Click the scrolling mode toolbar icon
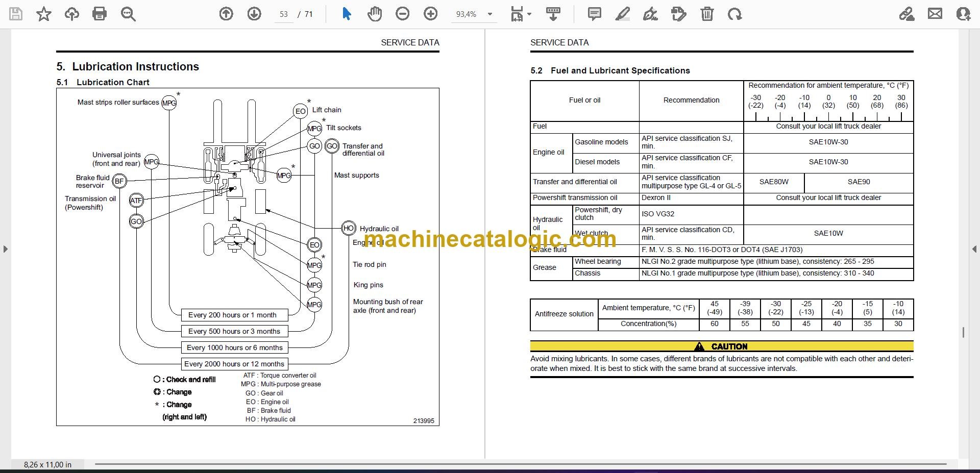 (x=553, y=14)
